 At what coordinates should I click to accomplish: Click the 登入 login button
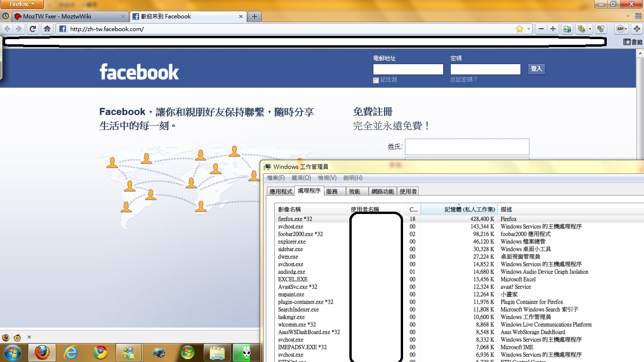pos(537,69)
